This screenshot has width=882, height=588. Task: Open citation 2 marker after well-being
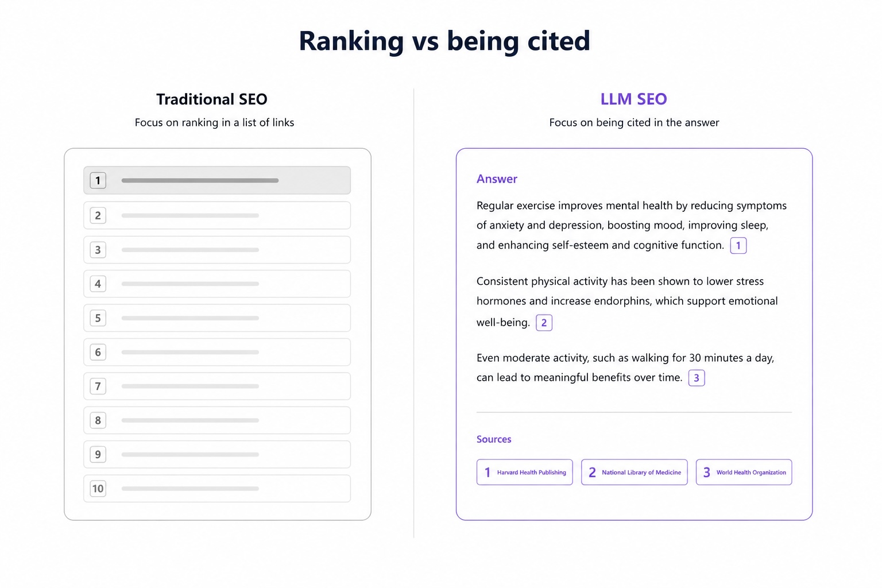point(544,323)
